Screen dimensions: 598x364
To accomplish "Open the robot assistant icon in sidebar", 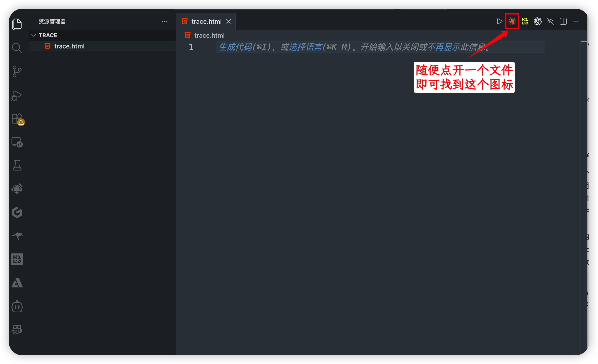I will tap(17, 307).
